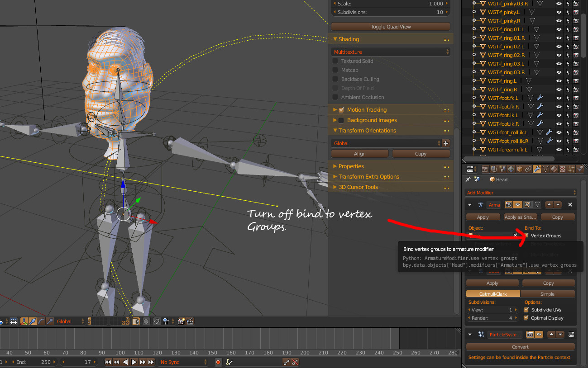Enable Edit Mode display for the Armature modifier

528,204
